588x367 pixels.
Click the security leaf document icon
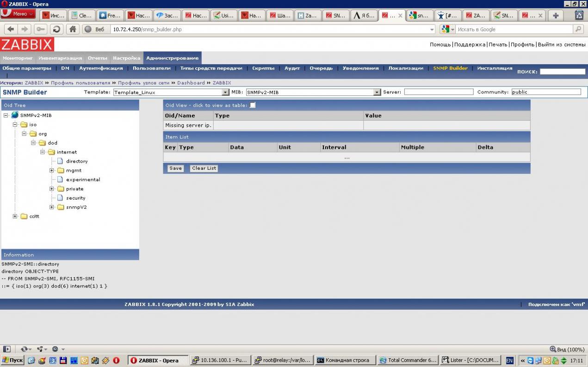click(x=60, y=198)
